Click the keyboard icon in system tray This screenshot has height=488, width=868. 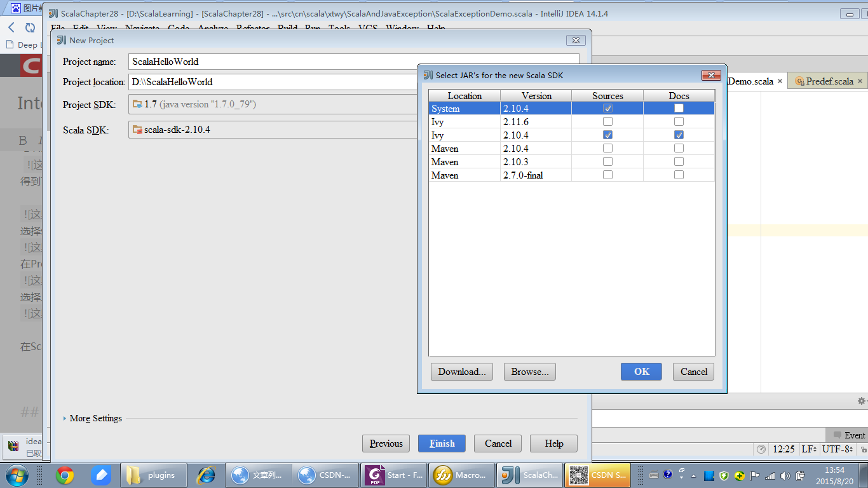click(654, 475)
